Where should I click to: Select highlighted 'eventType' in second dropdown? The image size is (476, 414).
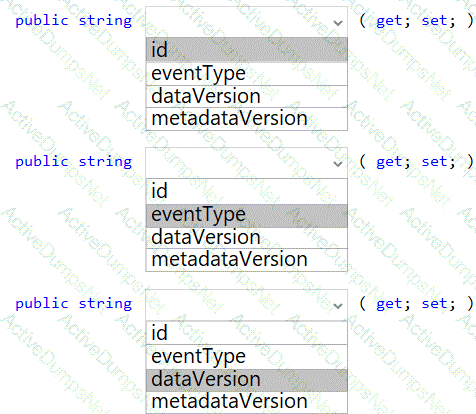247,215
